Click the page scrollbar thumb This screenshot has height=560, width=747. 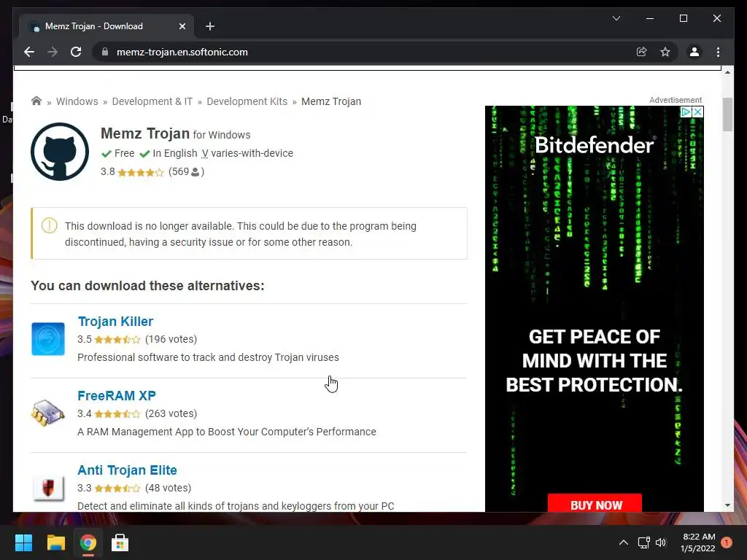point(727,114)
